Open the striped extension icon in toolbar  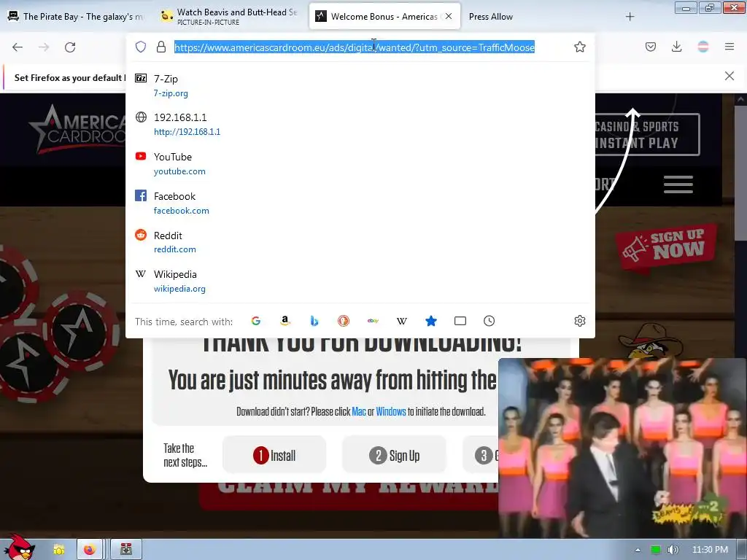[703, 47]
